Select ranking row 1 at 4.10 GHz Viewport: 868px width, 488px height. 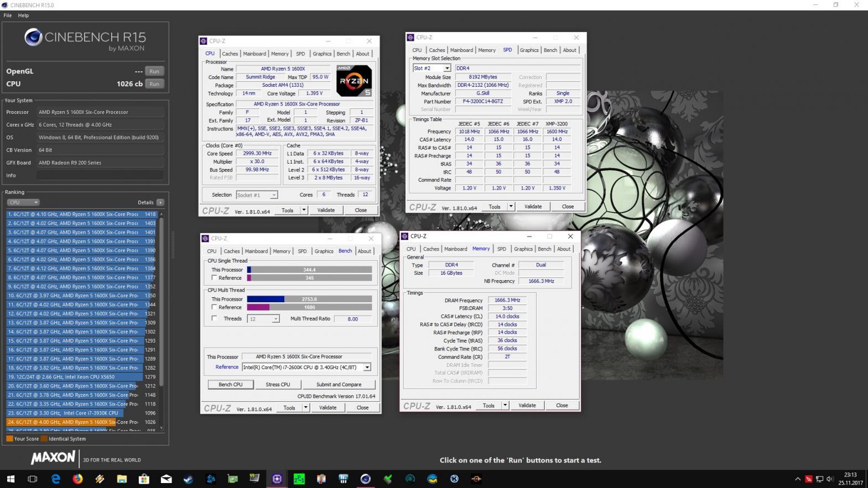click(82, 214)
